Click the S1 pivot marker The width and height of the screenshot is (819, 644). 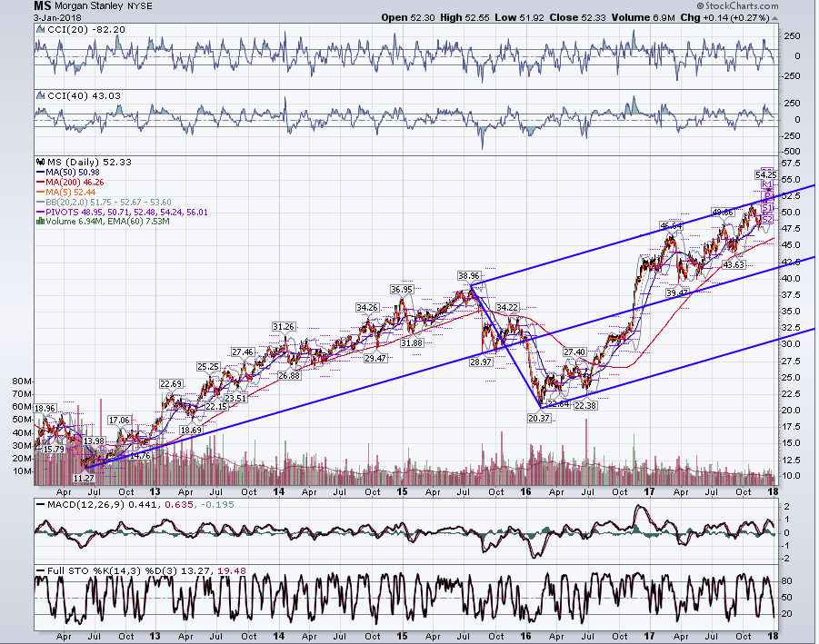(x=767, y=208)
